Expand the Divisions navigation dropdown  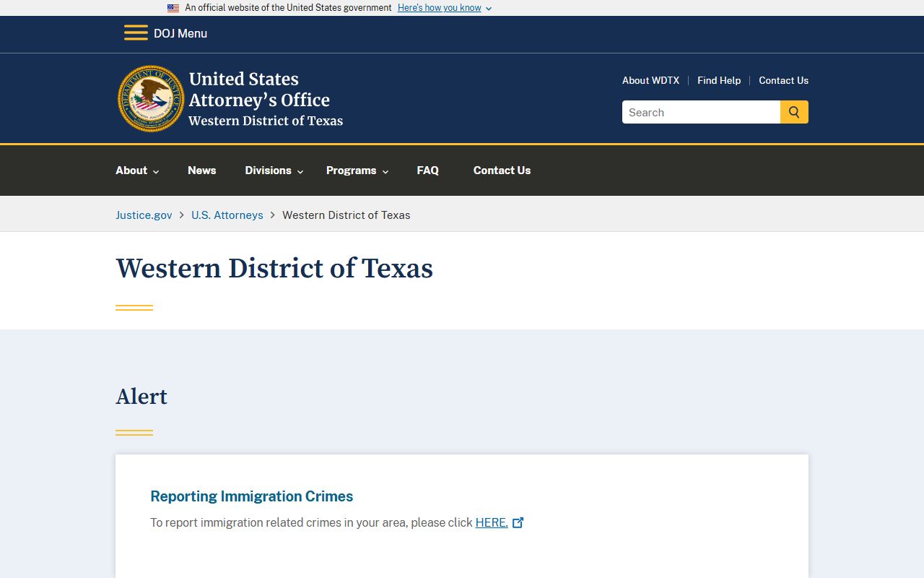[x=274, y=171]
